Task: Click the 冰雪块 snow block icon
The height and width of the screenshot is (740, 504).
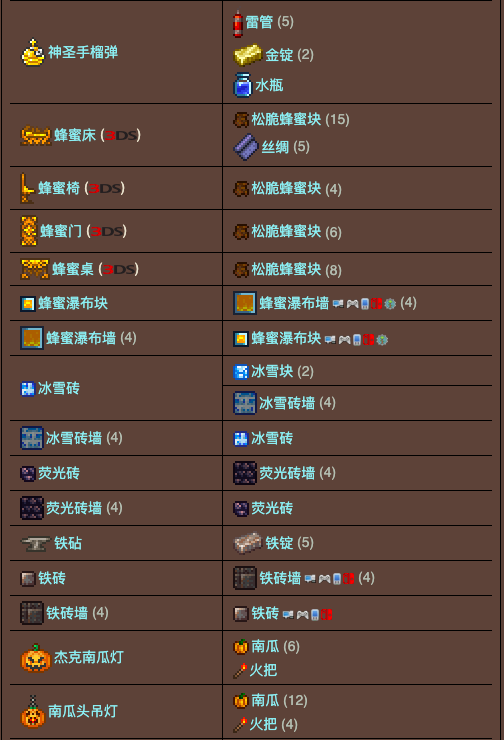Action: tap(241, 372)
